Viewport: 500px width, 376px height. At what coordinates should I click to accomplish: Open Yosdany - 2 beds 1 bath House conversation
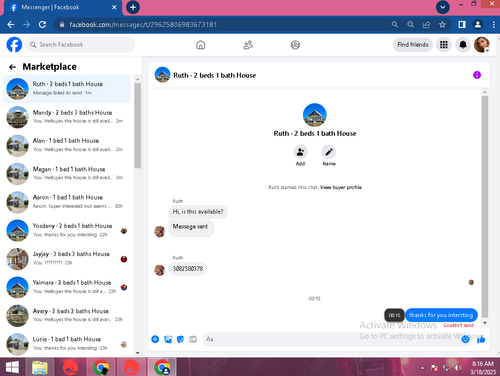pyautogui.click(x=67, y=230)
